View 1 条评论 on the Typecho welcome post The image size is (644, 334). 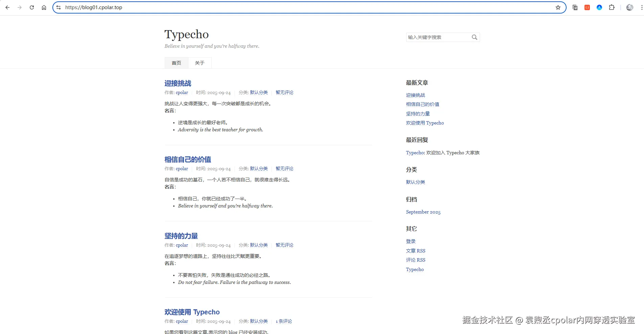pyautogui.click(x=284, y=321)
